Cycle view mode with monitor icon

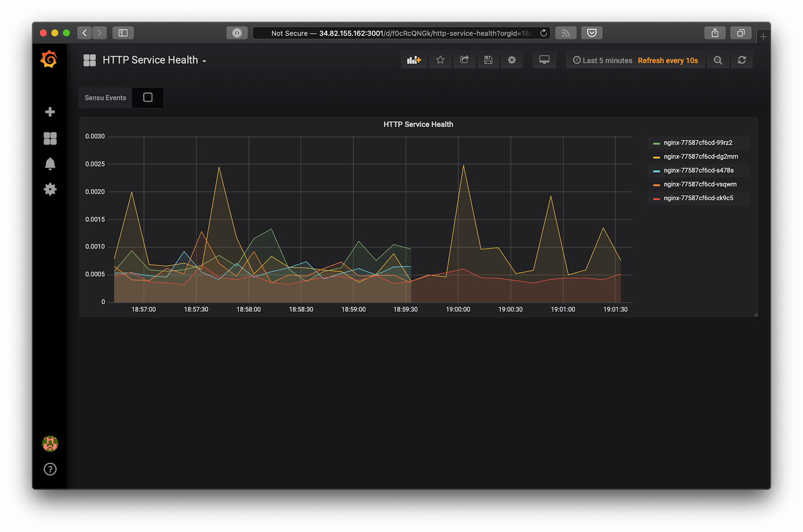(x=544, y=60)
